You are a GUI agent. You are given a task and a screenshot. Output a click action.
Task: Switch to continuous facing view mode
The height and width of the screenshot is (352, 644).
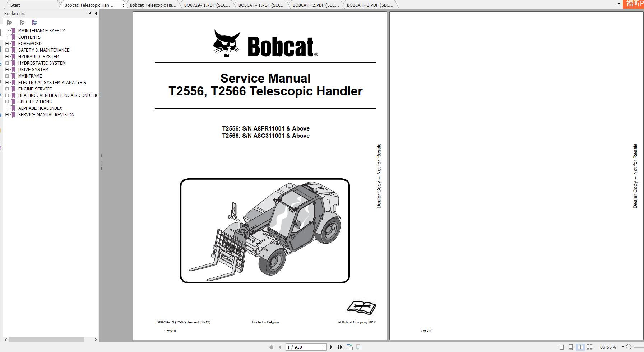point(589,347)
